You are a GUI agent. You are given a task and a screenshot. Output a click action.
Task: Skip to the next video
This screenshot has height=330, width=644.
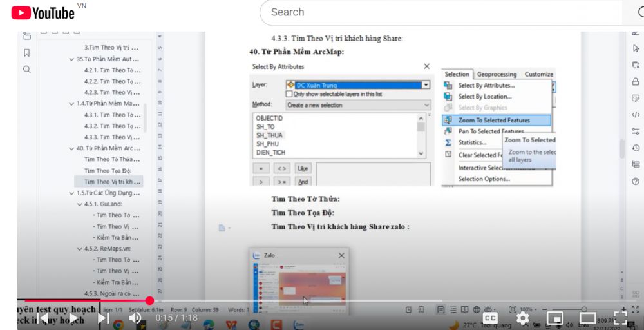pyautogui.click(x=103, y=318)
